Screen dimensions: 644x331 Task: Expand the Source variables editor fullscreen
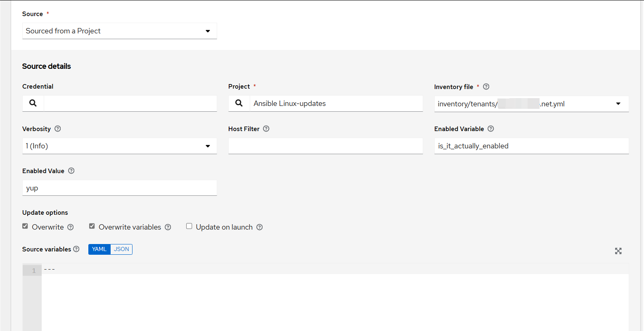(x=618, y=251)
